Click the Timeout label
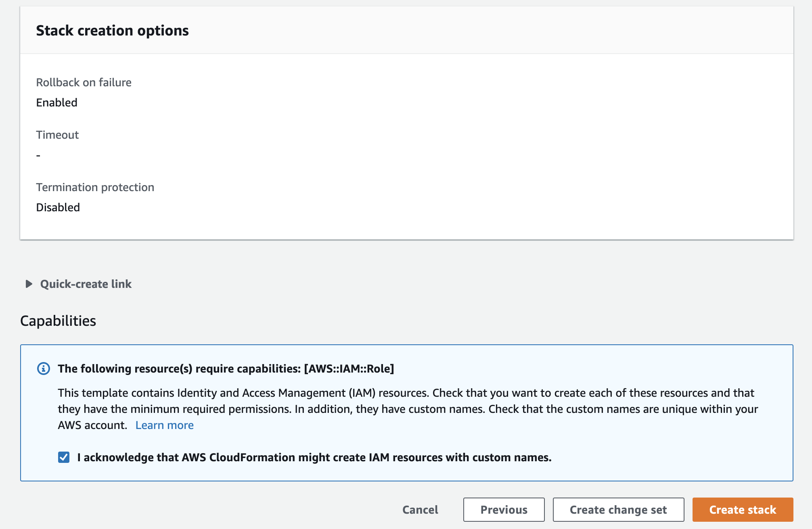Image resolution: width=812 pixels, height=529 pixels. [x=57, y=135]
